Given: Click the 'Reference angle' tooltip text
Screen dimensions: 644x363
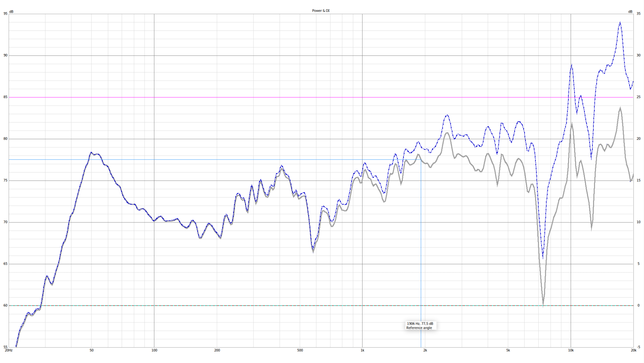Looking at the screenshot, I should point(419,328).
